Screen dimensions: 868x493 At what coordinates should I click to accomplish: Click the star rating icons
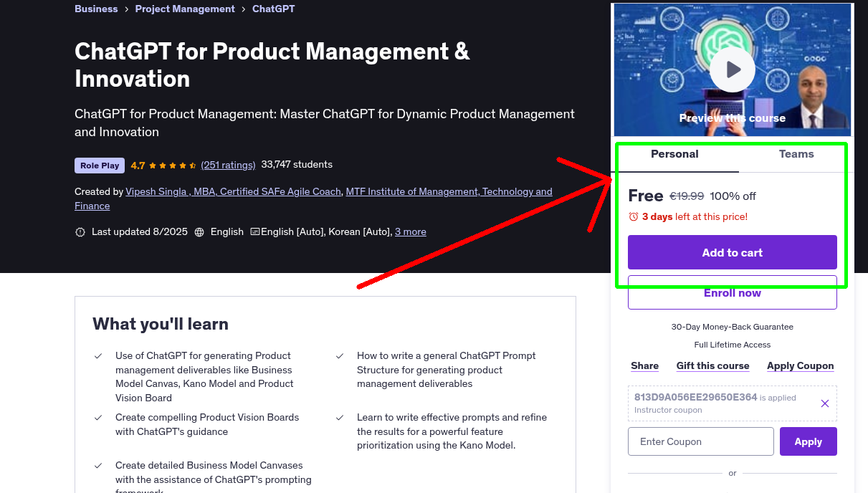(x=173, y=165)
